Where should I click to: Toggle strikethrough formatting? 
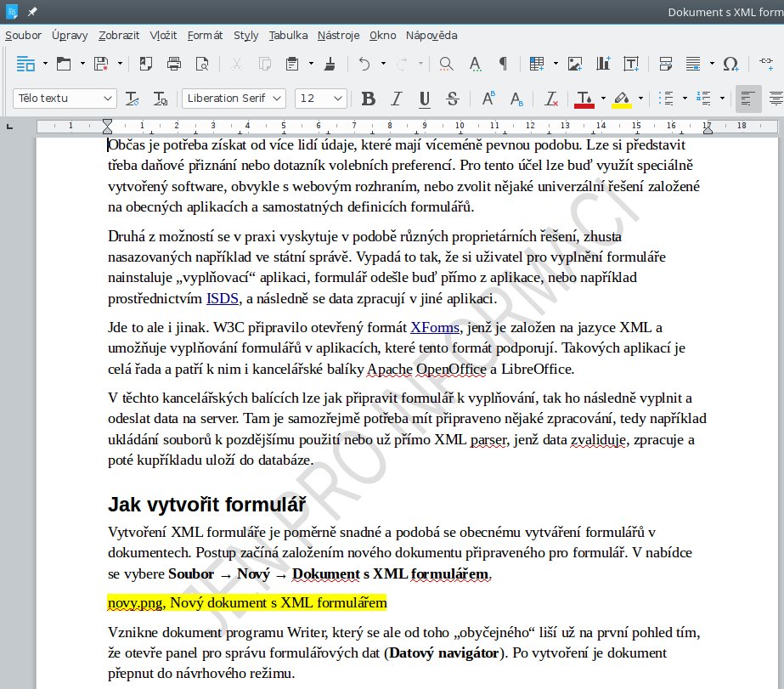[453, 99]
